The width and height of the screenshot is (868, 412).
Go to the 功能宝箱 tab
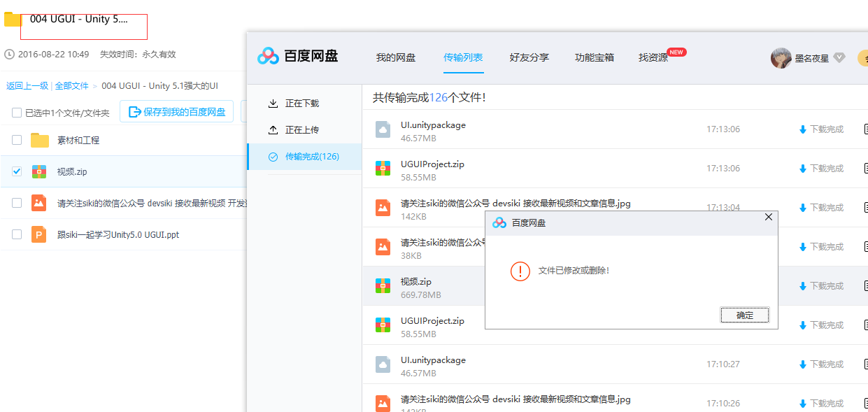(595, 57)
